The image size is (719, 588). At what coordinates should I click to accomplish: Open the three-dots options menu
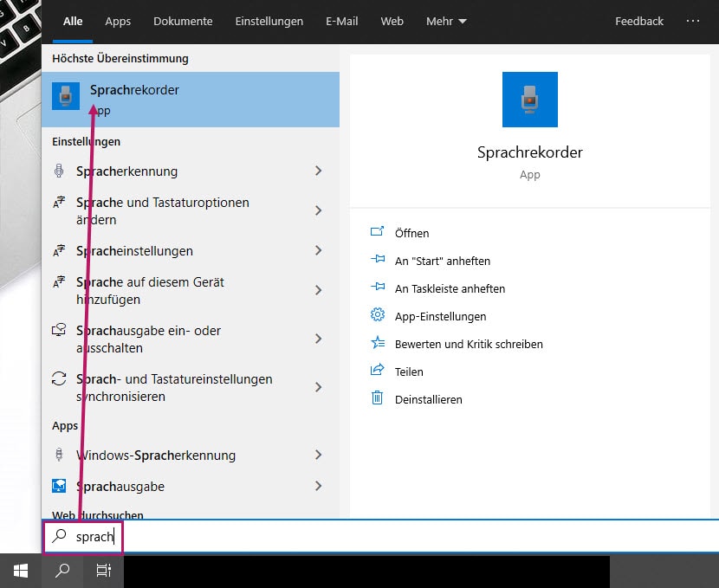[x=692, y=21]
